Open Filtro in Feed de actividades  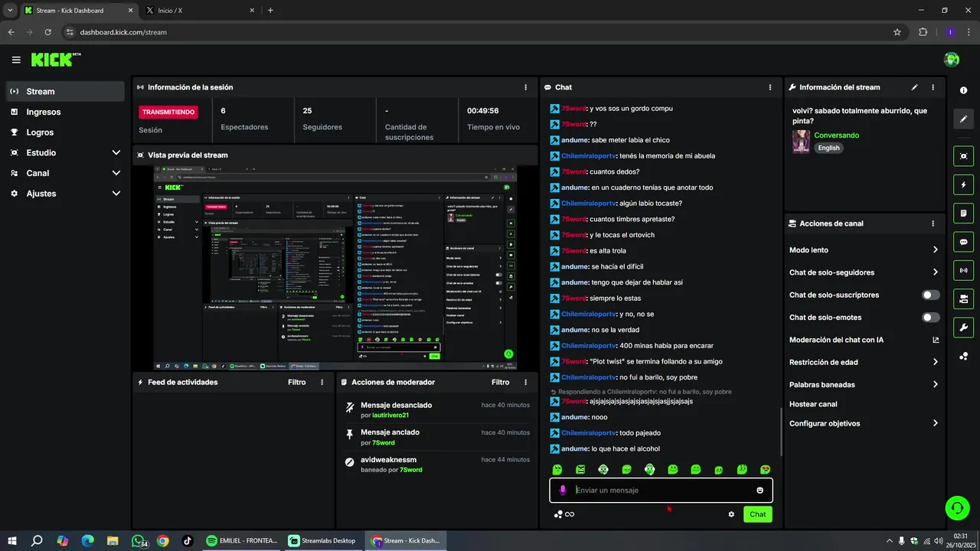tap(297, 382)
